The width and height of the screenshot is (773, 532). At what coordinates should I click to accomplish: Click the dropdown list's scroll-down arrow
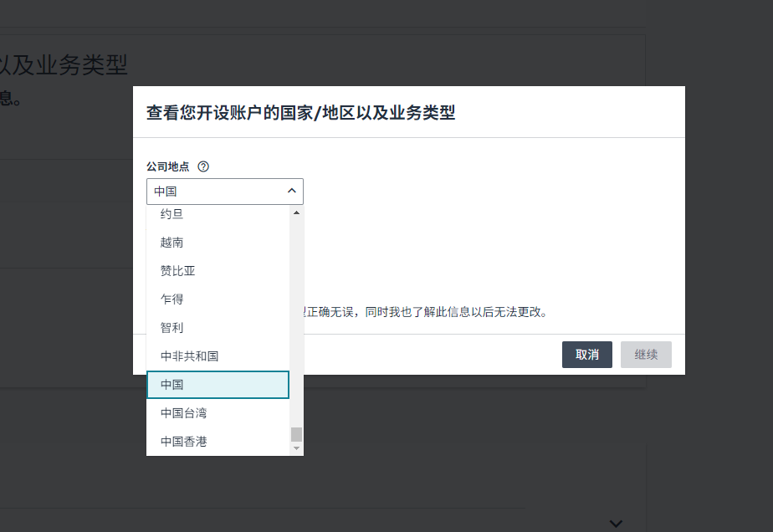(295, 449)
